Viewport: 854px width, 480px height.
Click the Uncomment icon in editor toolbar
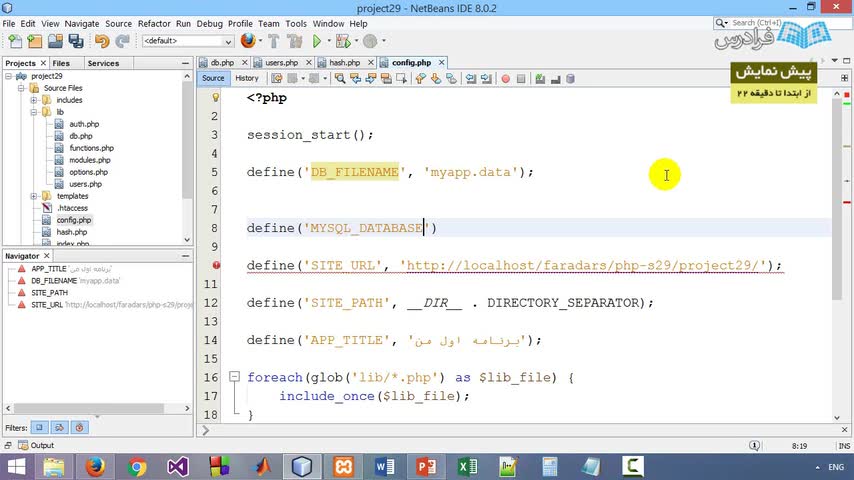(x=555, y=78)
